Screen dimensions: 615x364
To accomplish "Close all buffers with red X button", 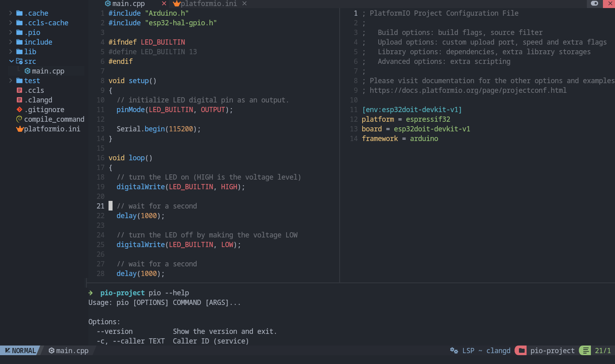I will point(610,3).
